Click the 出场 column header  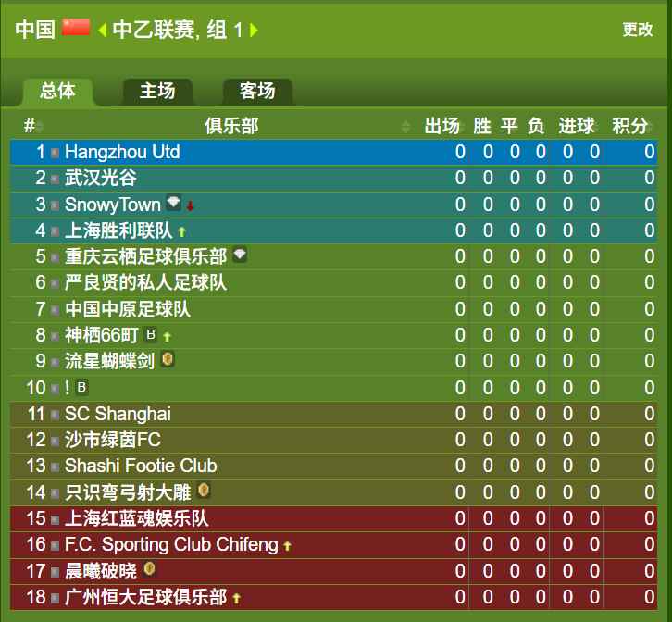pos(442,126)
